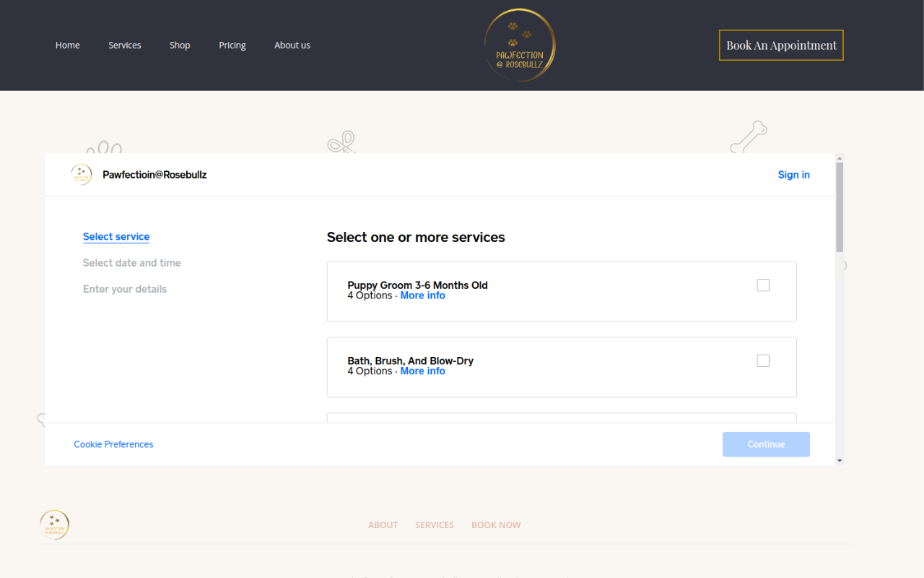Click the footer Pawfection logo
The height and width of the screenshot is (578, 924).
pos(55,525)
